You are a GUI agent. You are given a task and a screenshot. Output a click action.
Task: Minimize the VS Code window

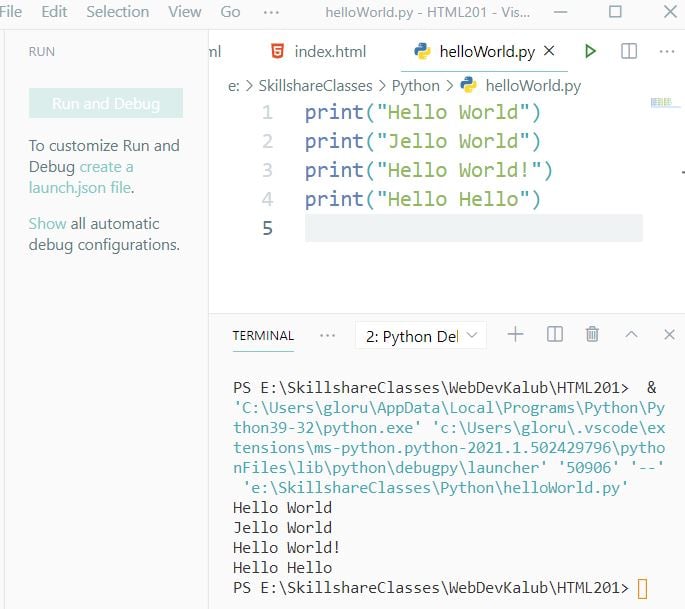pos(560,12)
